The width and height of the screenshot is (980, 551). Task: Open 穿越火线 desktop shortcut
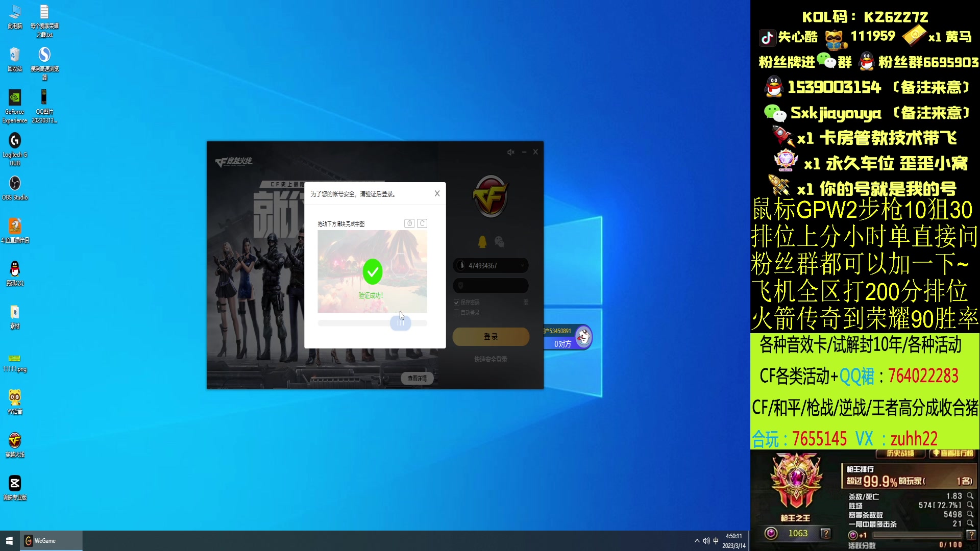coord(15,445)
